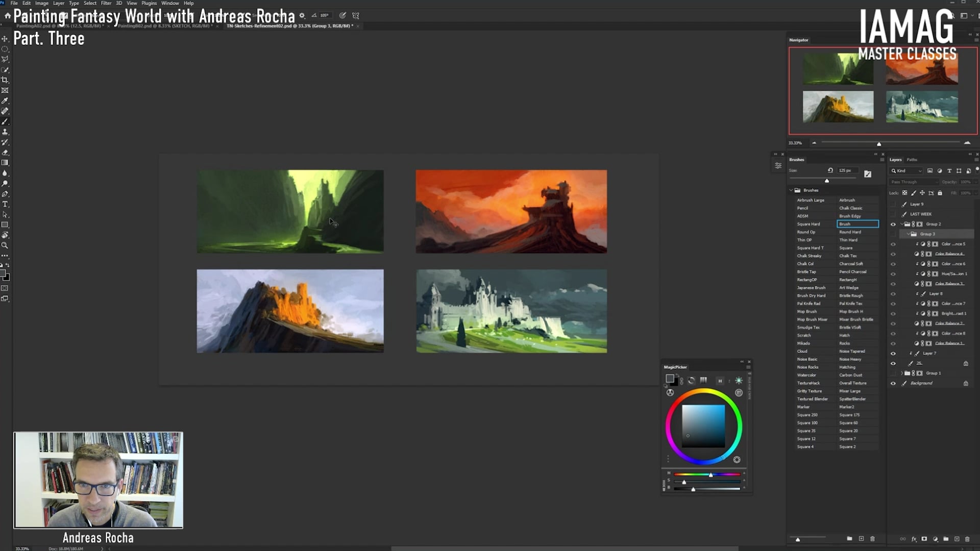The width and height of the screenshot is (980, 551).
Task: Show the hidden Layer 9
Action: [893, 204]
